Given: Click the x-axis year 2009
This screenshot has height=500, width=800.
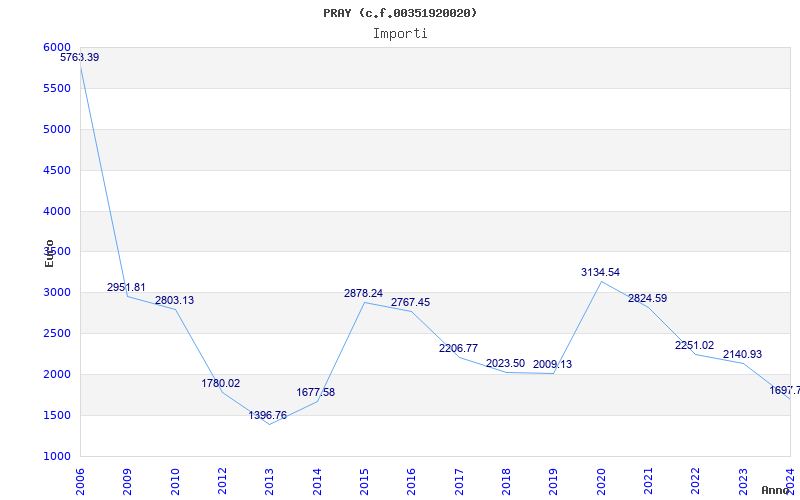Looking at the screenshot, I should tap(127, 482).
